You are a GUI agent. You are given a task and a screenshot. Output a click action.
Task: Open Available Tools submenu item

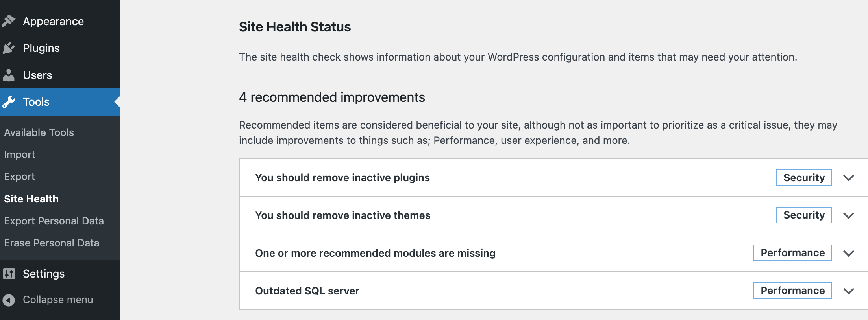39,132
